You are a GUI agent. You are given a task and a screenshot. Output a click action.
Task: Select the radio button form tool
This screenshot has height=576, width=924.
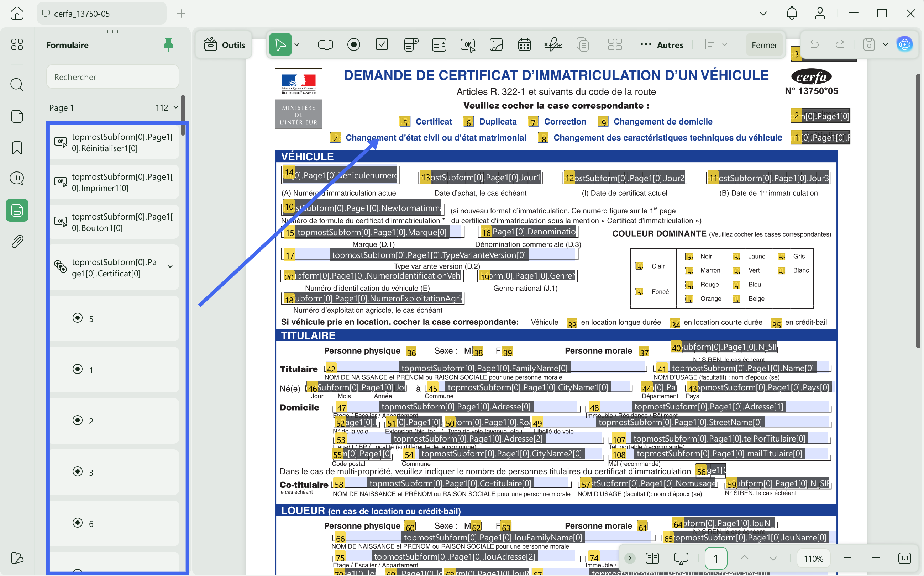[x=353, y=45]
